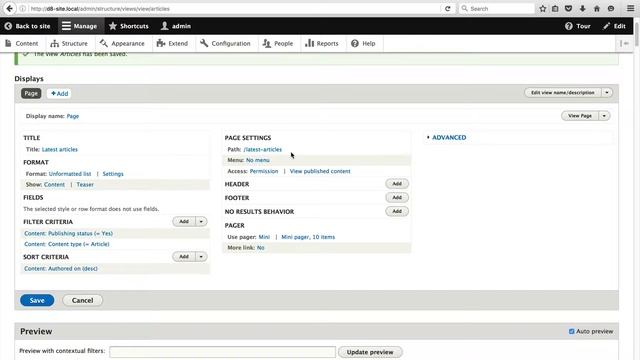
Task: Expand the Advanced section
Action: coord(449,138)
